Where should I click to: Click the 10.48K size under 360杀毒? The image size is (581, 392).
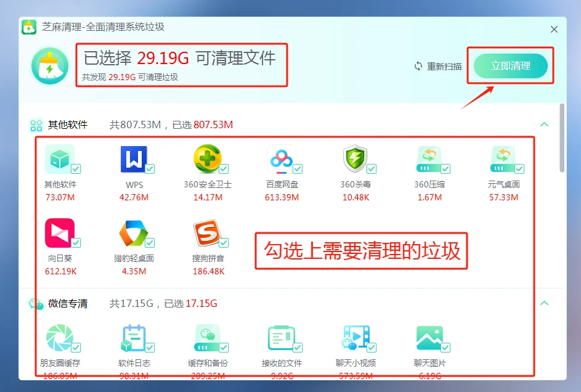356,197
